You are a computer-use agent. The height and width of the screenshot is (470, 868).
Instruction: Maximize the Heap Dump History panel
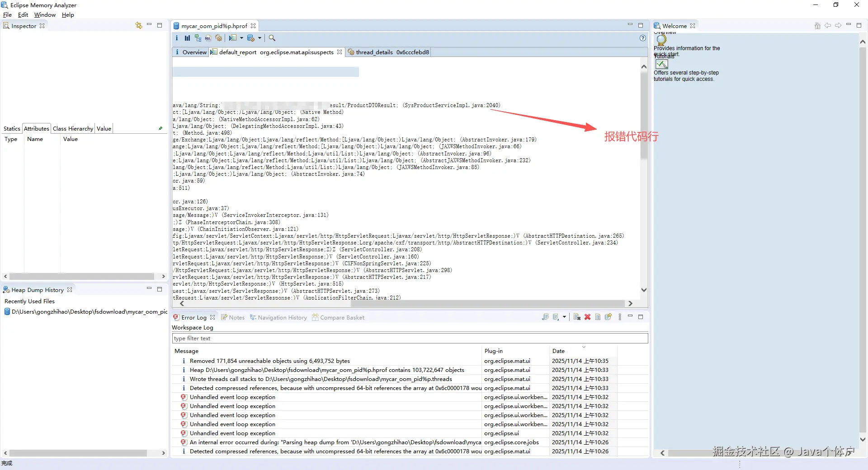click(160, 289)
